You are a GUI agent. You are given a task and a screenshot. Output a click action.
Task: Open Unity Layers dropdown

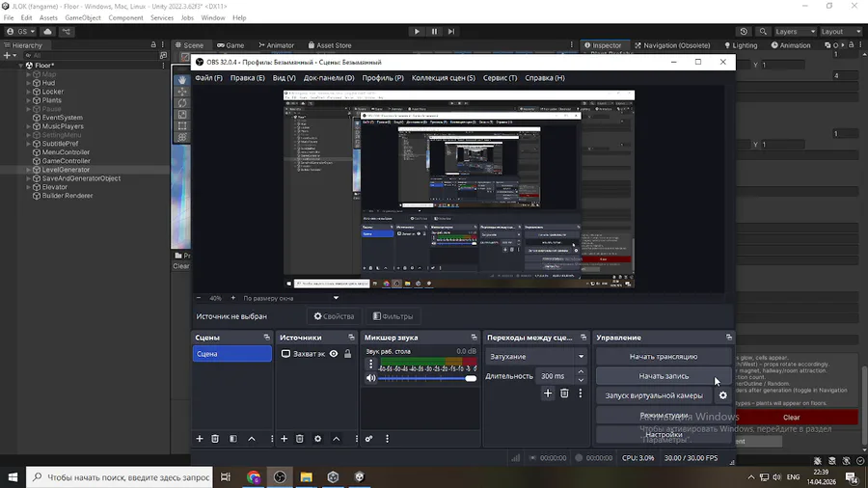796,32
